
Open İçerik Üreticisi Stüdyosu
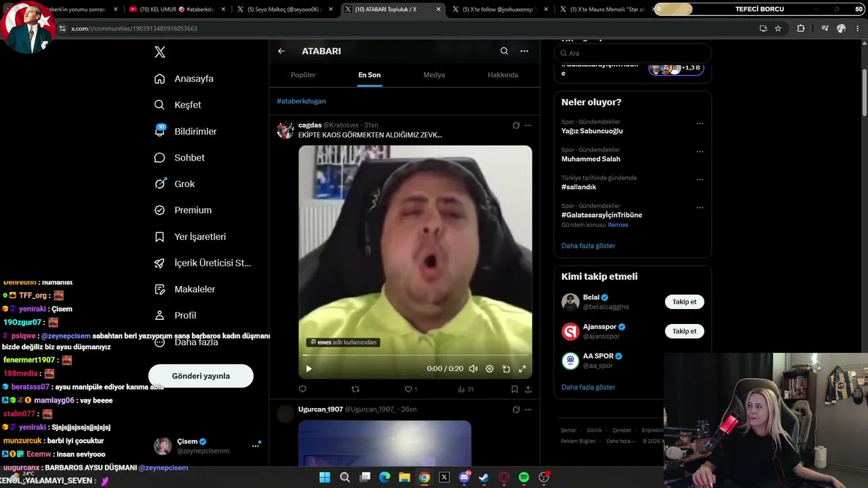pos(203,263)
